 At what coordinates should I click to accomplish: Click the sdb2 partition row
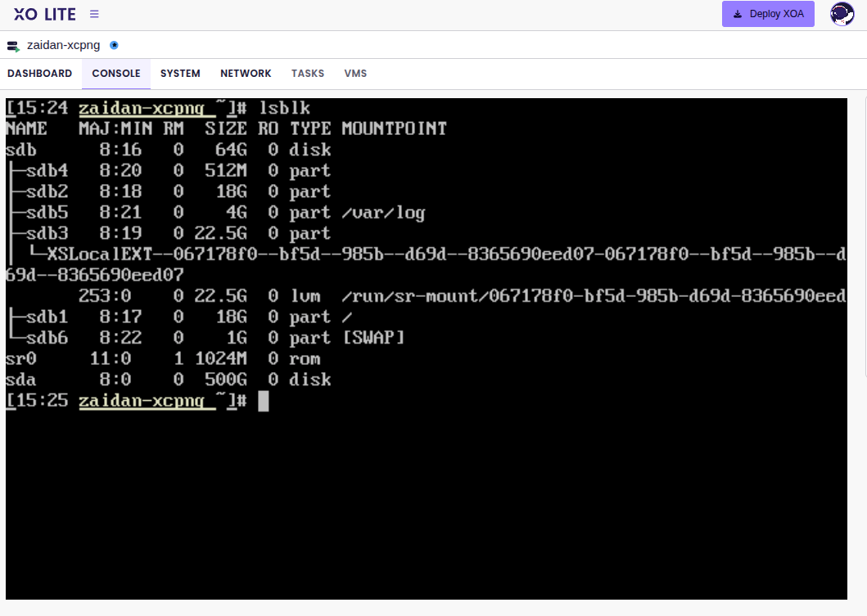click(169, 191)
